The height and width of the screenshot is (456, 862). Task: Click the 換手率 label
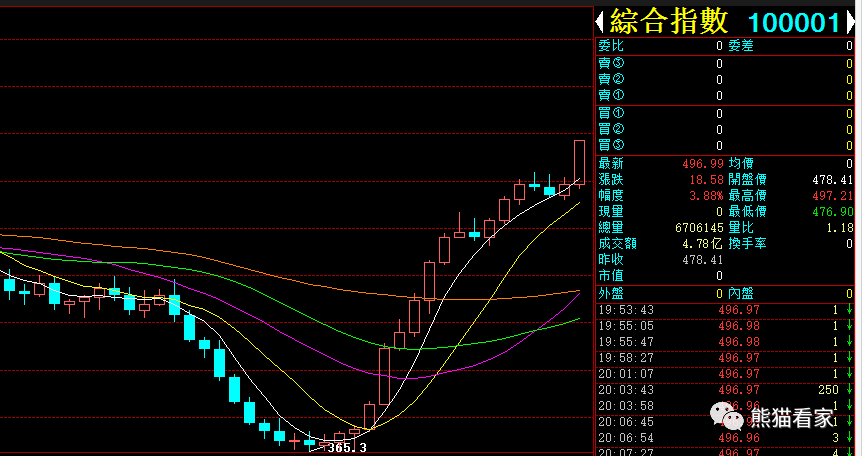[x=748, y=243]
